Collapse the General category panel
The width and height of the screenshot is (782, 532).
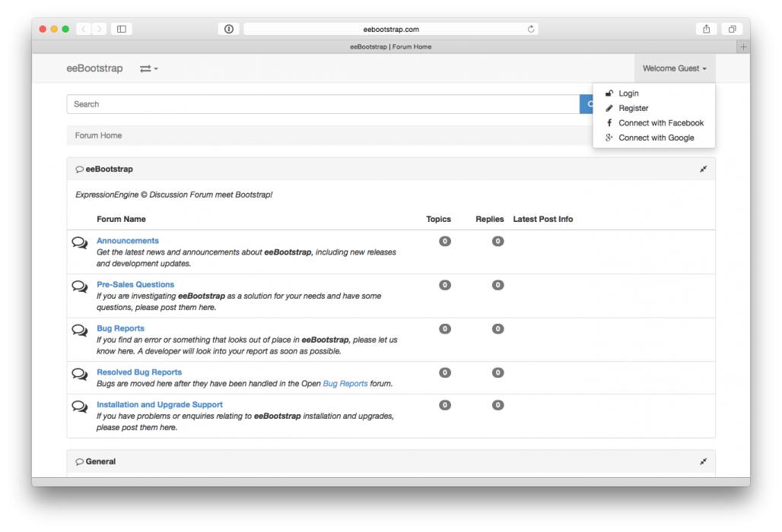703,462
